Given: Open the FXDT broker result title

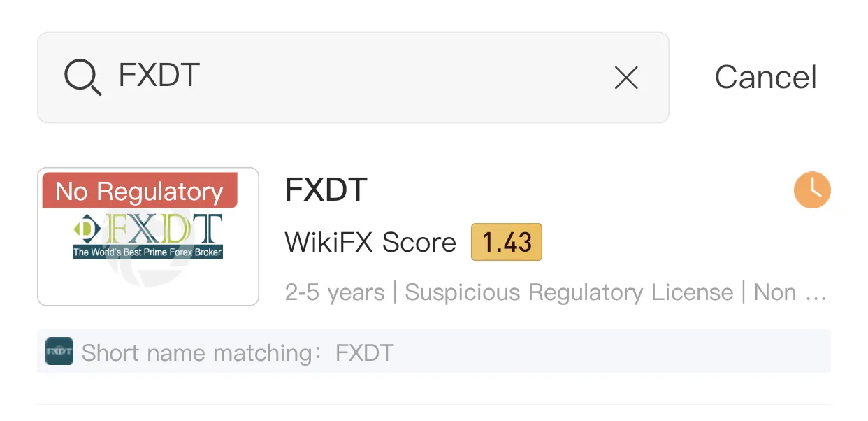Looking at the screenshot, I should point(326,190).
